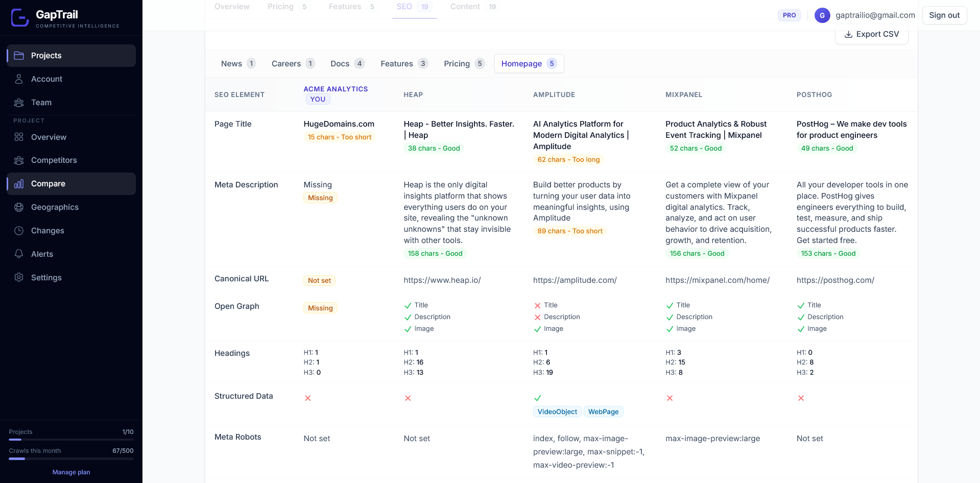
Task: Click PostHog's Structured Data cross icon
Action: [801, 398]
